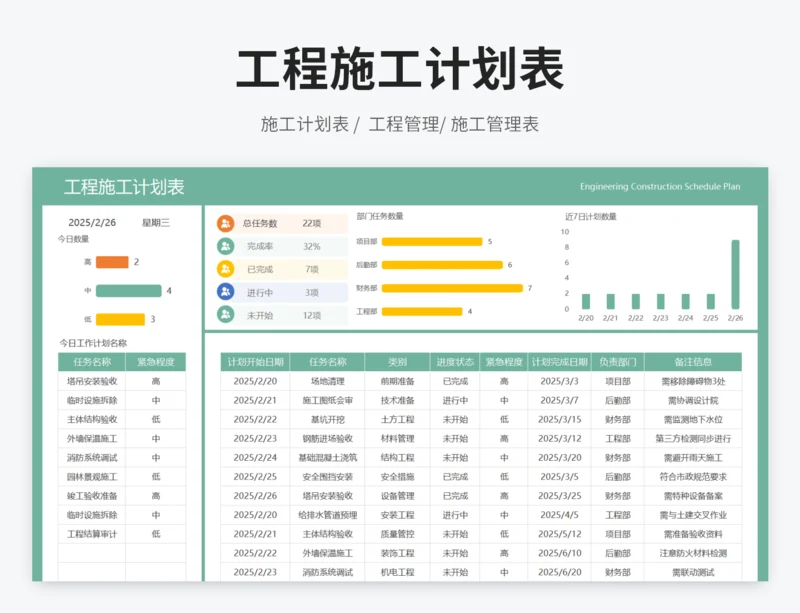Click the orange icon beside 总任务数
Viewport: 800px width, 613px height.
pyautogui.click(x=226, y=224)
